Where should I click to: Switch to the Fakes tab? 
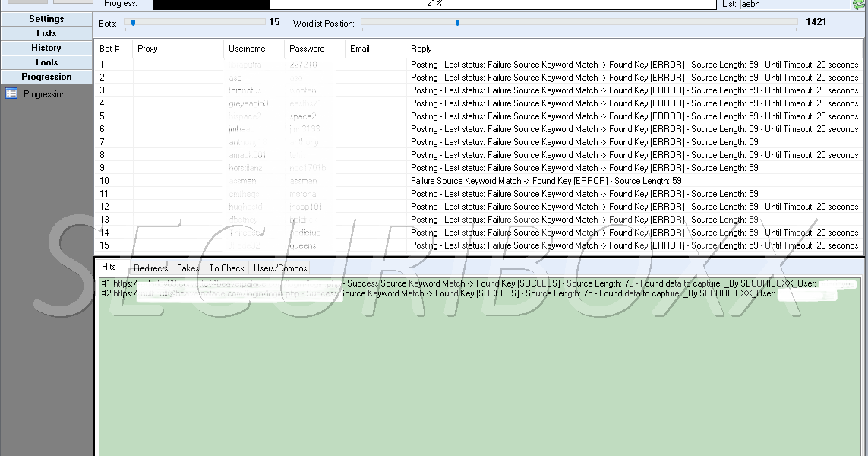(x=188, y=268)
